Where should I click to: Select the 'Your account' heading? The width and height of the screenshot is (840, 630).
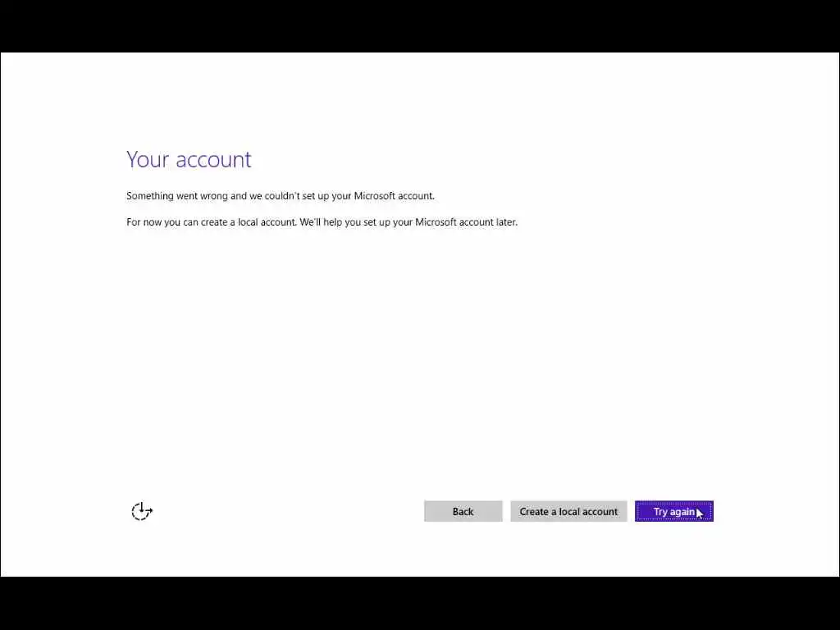189,160
